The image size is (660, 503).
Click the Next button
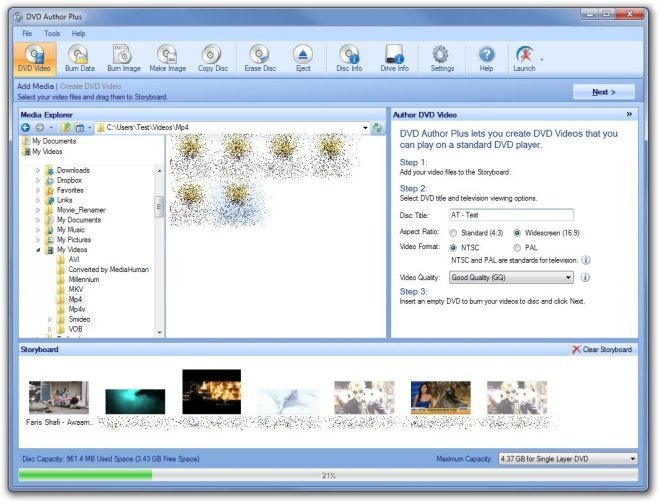[x=604, y=92]
